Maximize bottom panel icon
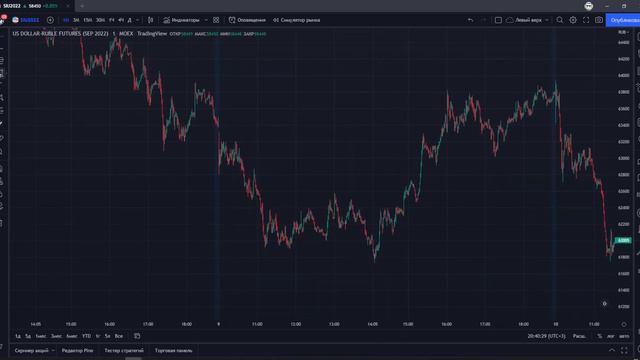The height and width of the screenshot is (360, 640). (624, 350)
